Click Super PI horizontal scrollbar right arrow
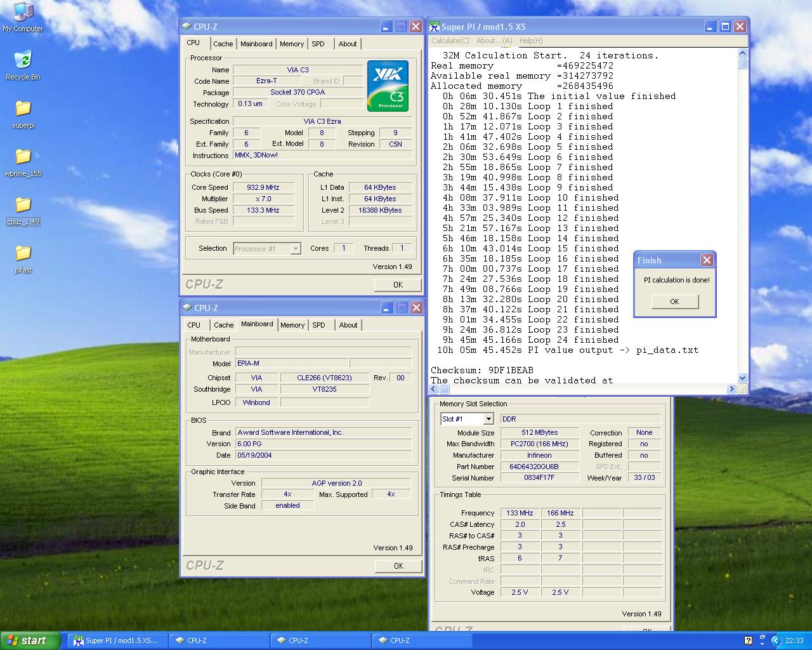Viewport: 812px width, 650px height. click(x=731, y=389)
